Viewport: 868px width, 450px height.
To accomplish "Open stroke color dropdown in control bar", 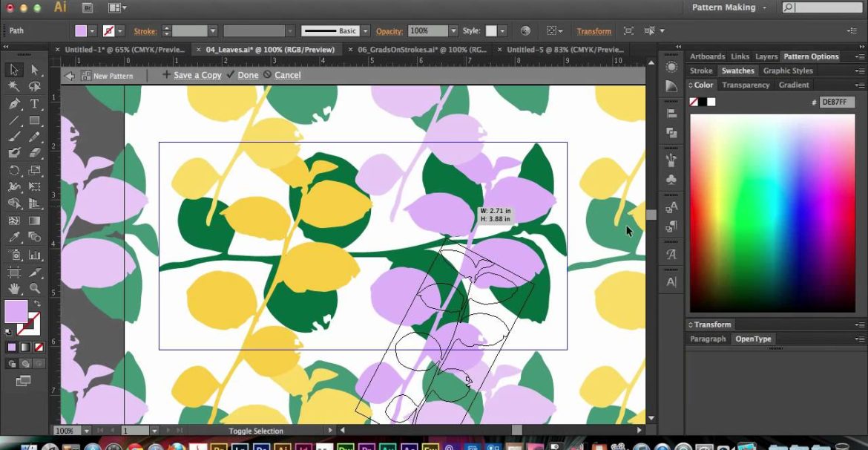I will (x=120, y=31).
